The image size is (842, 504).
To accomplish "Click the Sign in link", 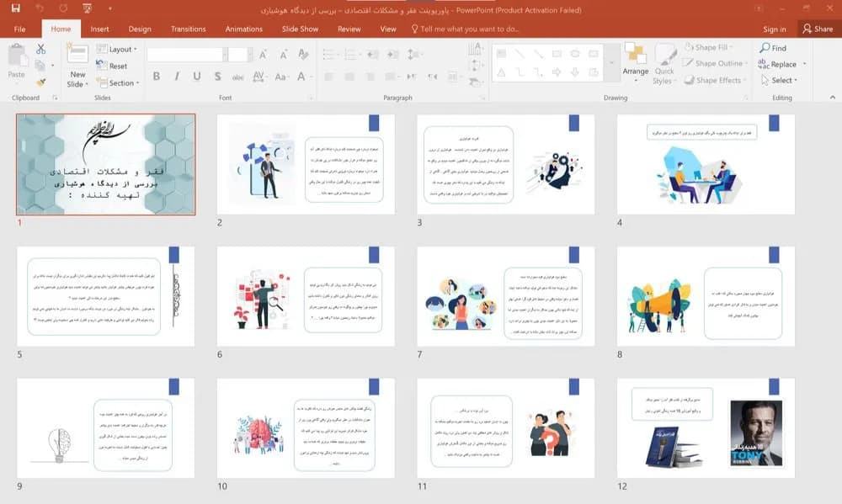I will coord(775,29).
